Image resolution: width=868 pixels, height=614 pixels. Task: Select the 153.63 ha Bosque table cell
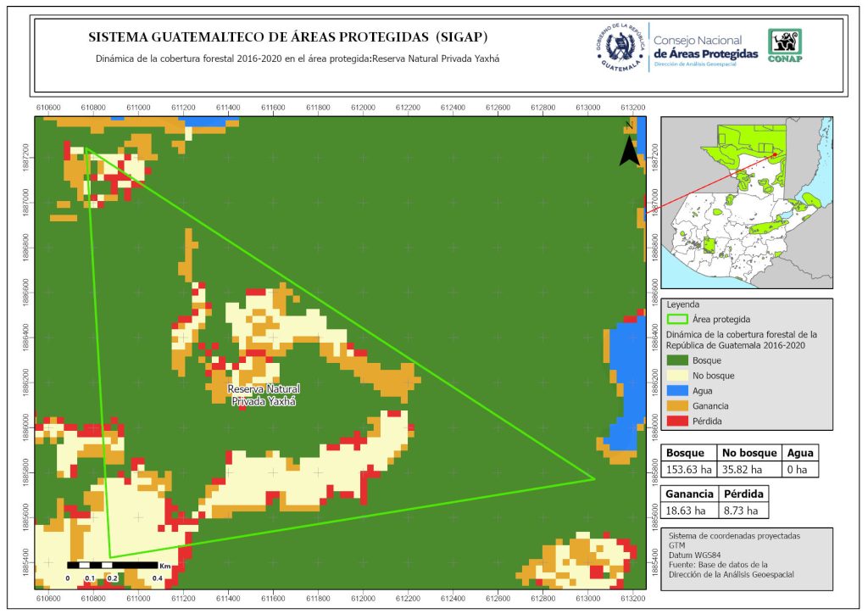(x=688, y=469)
